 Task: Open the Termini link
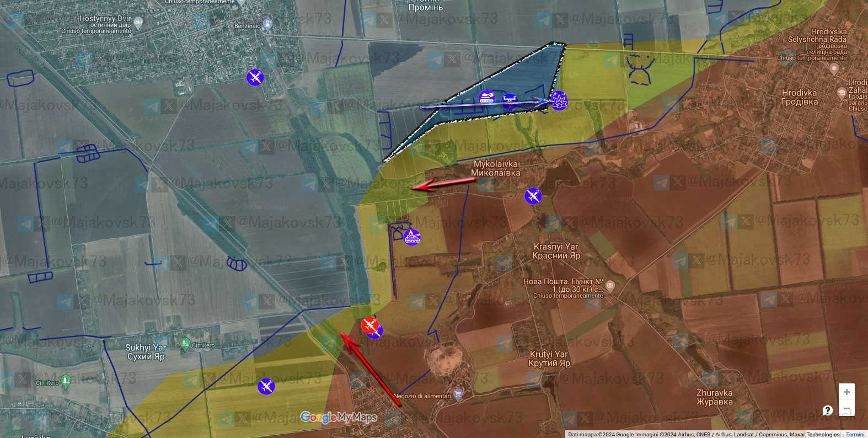click(x=855, y=435)
